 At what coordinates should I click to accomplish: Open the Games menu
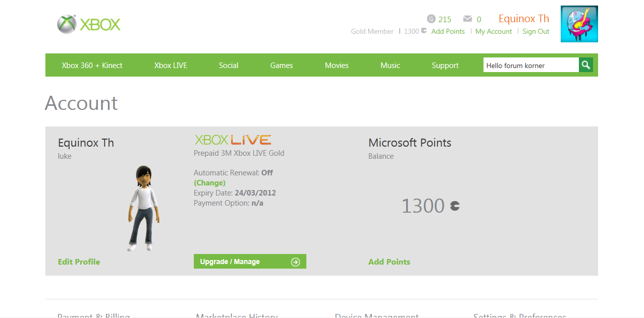click(282, 66)
